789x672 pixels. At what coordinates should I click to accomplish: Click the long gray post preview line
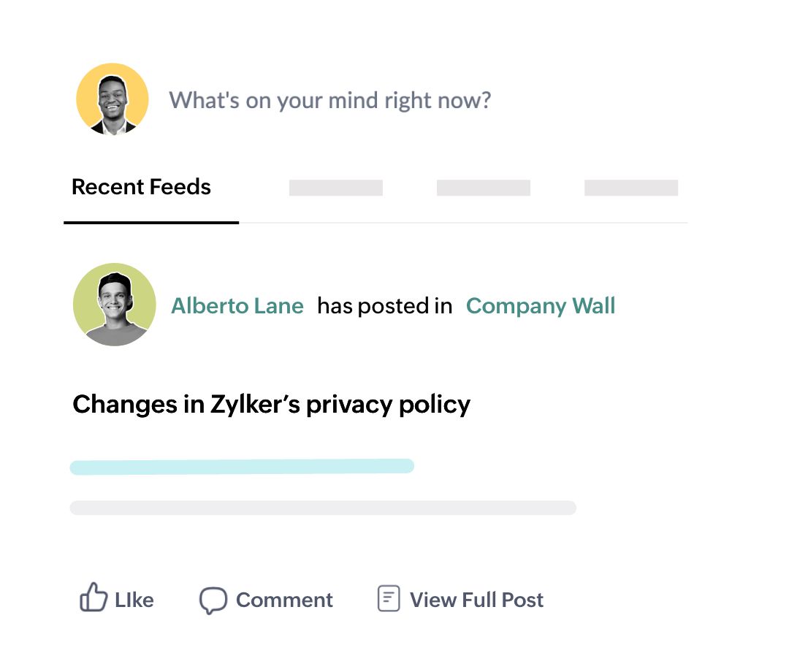323,508
